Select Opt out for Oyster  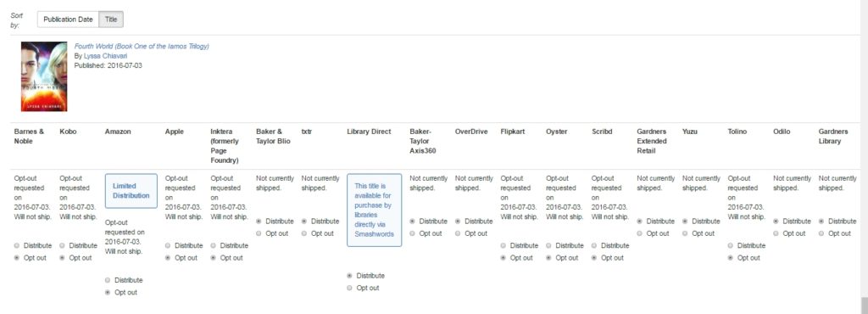pyautogui.click(x=548, y=257)
